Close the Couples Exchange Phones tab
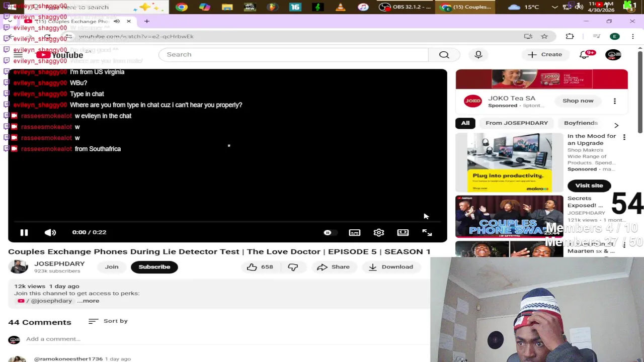Image resolution: width=644 pixels, height=362 pixels. click(x=128, y=21)
